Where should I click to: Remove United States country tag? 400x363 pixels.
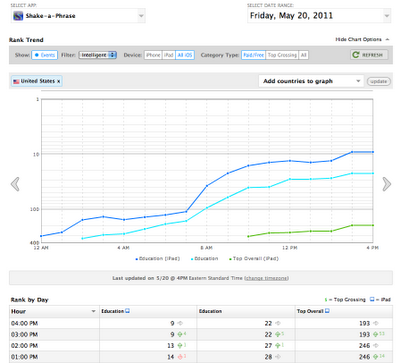click(58, 81)
